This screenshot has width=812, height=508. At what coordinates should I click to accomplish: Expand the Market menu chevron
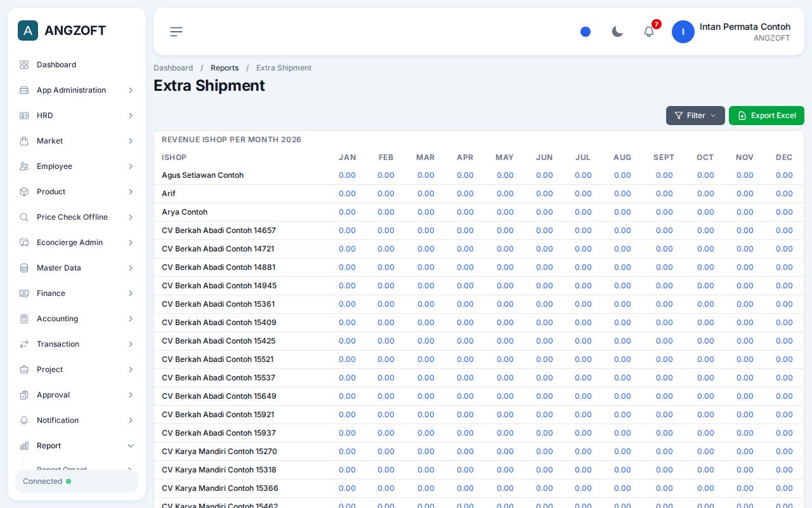131,141
